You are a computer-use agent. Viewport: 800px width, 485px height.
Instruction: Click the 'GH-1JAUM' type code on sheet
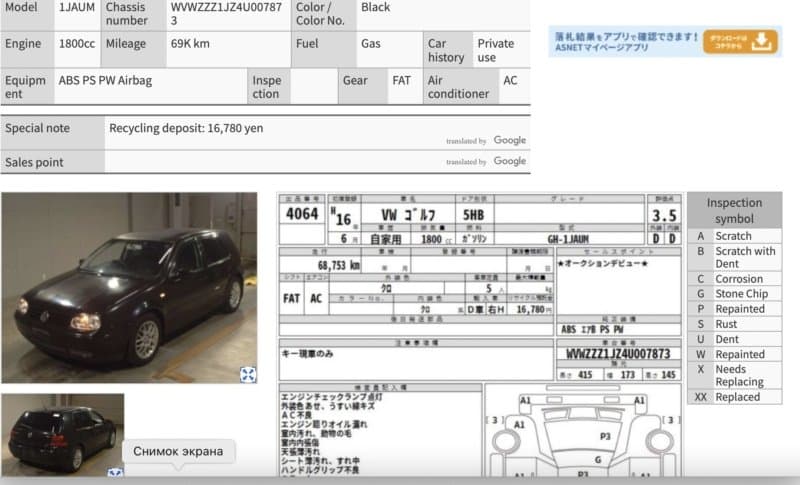pos(568,239)
